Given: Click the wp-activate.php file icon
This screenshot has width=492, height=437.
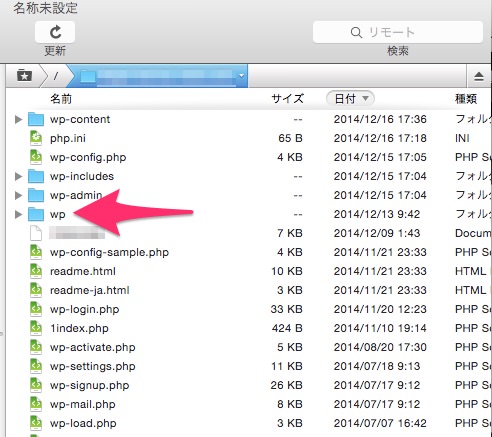Looking at the screenshot, I should click(x=36, y=347).
